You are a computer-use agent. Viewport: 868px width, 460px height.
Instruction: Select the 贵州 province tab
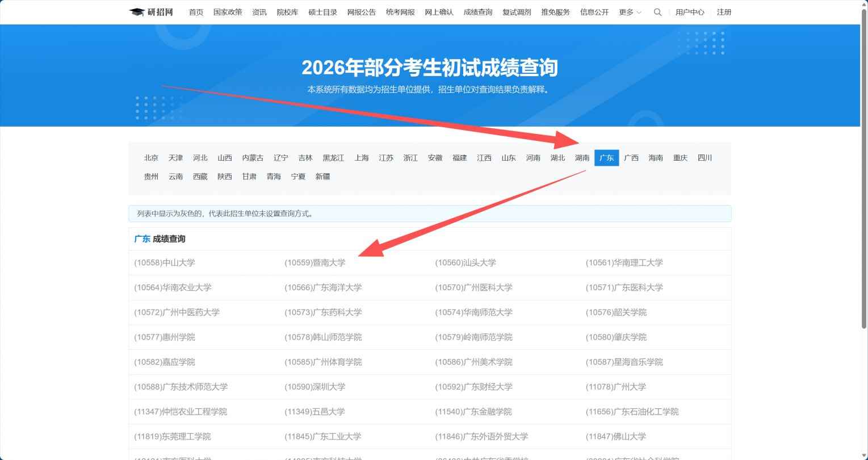[151, 177]
